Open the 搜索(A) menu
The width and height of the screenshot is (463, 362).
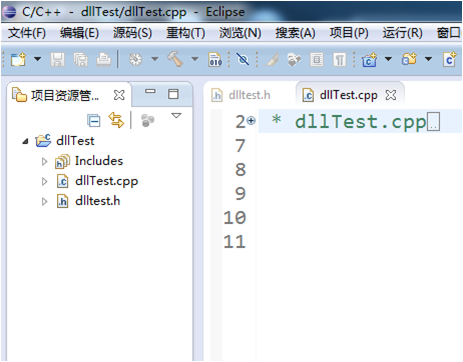coord(295,33)
